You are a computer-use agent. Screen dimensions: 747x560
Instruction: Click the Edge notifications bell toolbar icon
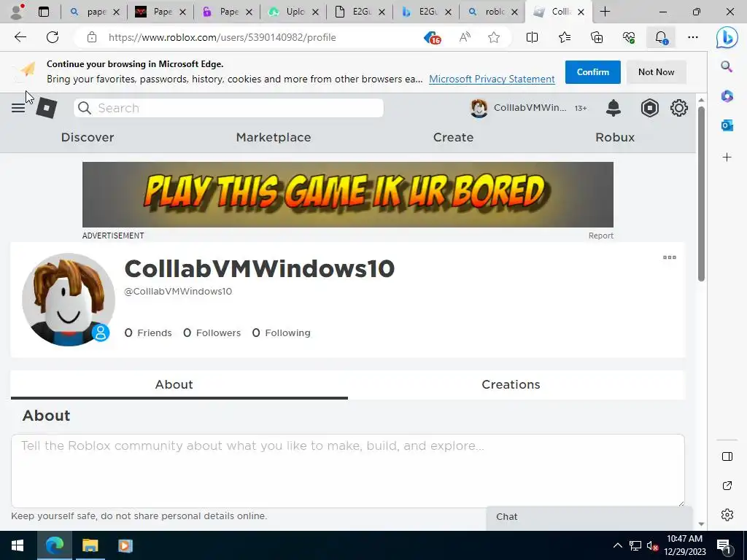pyautogui.click(x=661, y=37)
